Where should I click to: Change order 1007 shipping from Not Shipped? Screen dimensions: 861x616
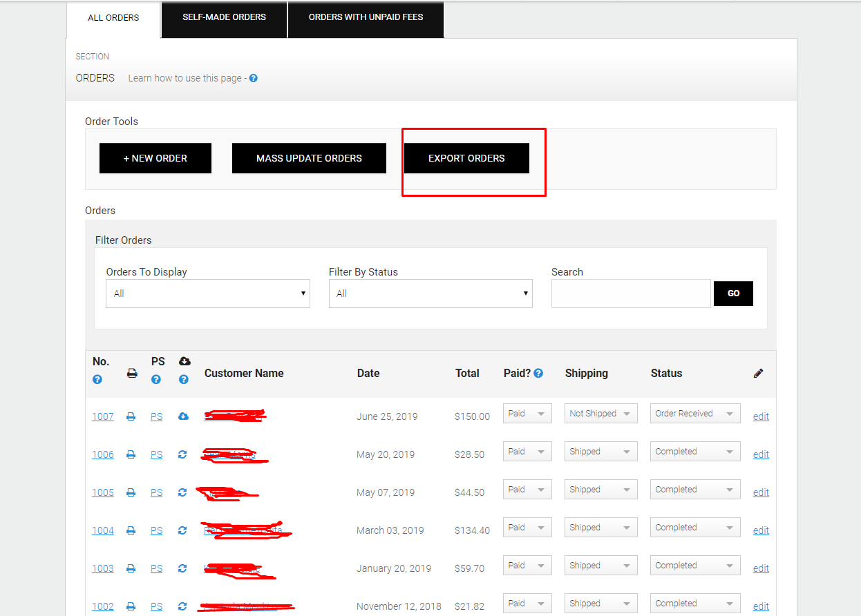click(x=600, y=413)
